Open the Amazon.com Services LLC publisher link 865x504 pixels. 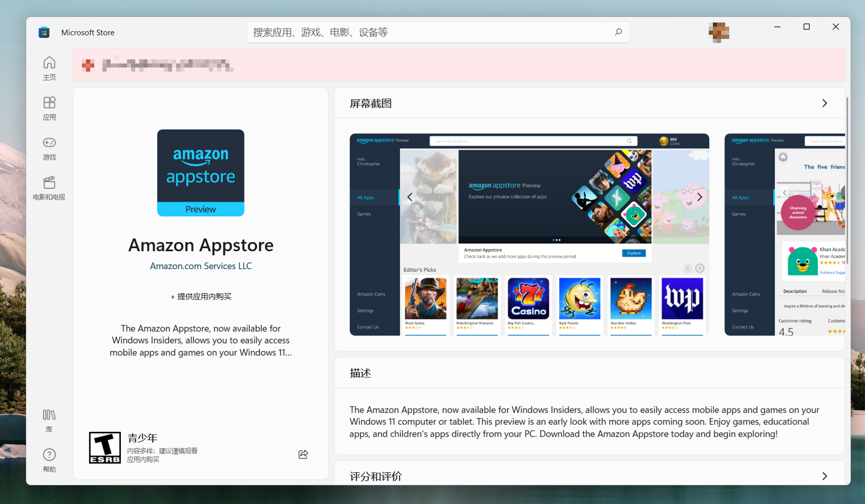[x=201, y=266]
